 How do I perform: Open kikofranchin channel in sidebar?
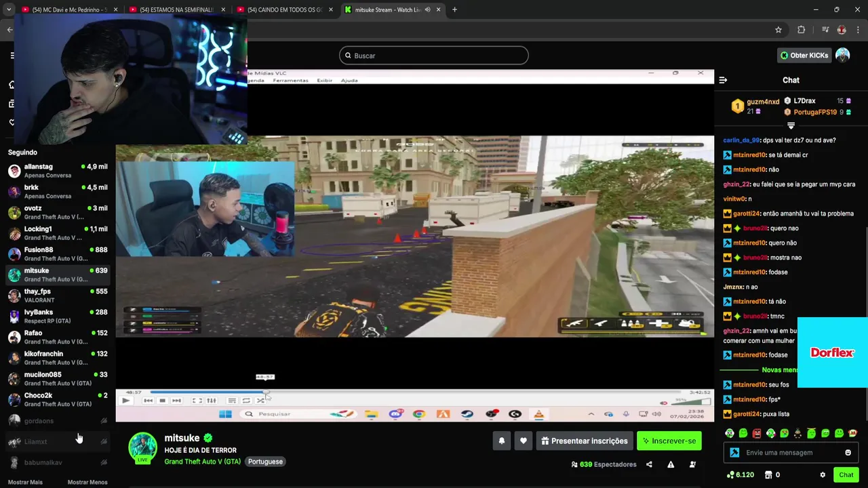click(58, 358)
